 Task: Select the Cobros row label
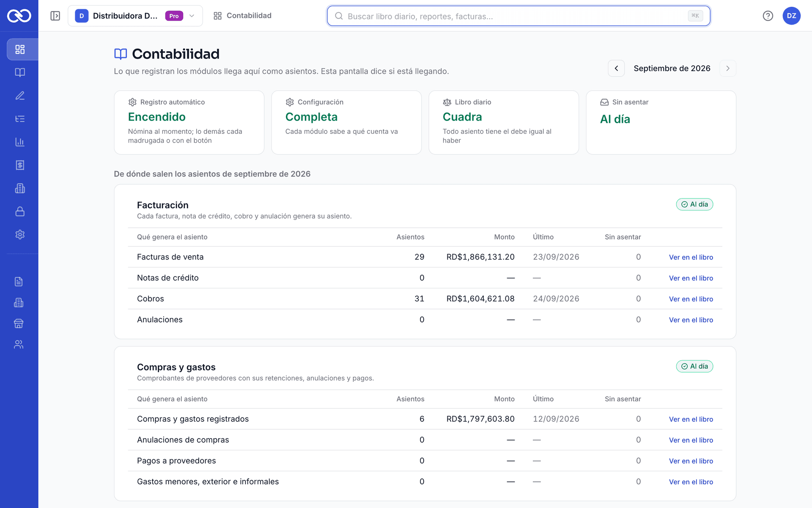pos(151,298)
